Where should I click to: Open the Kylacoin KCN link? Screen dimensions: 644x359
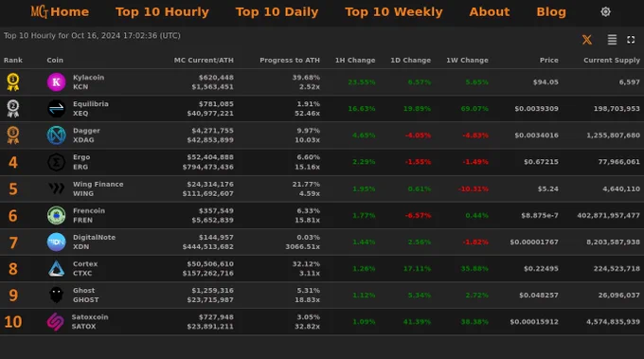pos(89,82)
